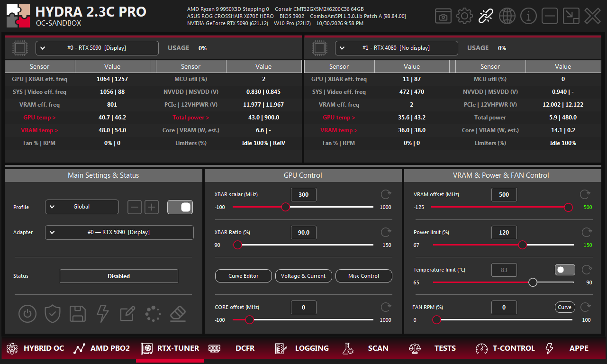This screenshot has width=607, height=364.
Task: Expand the Adapter selection dropdown
Action: (119, 232)
